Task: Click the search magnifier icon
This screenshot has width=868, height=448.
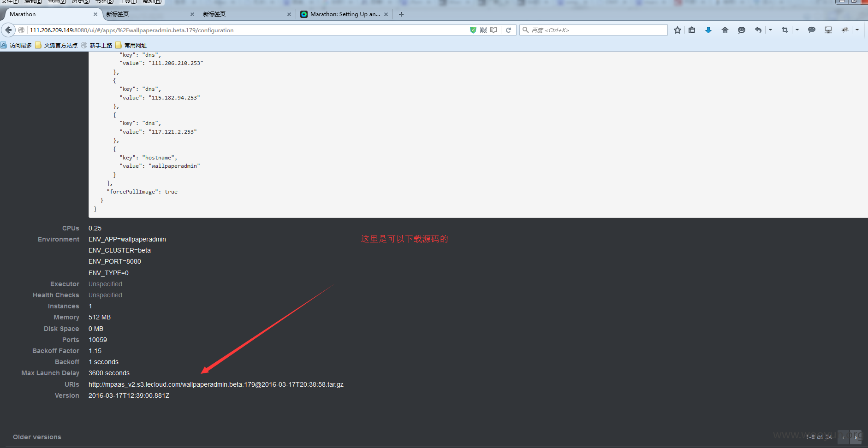Action: pos(525,30)
